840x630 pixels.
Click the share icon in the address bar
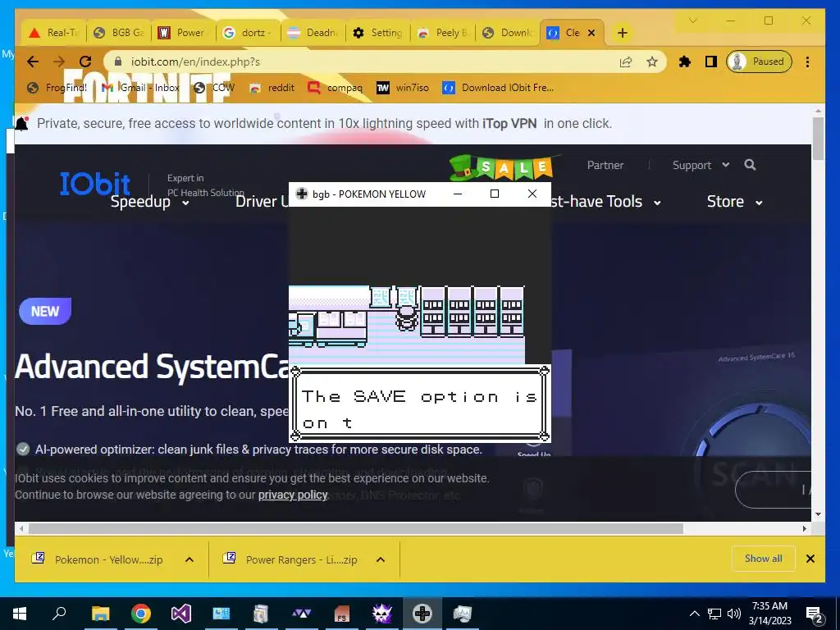coord(626,62)
